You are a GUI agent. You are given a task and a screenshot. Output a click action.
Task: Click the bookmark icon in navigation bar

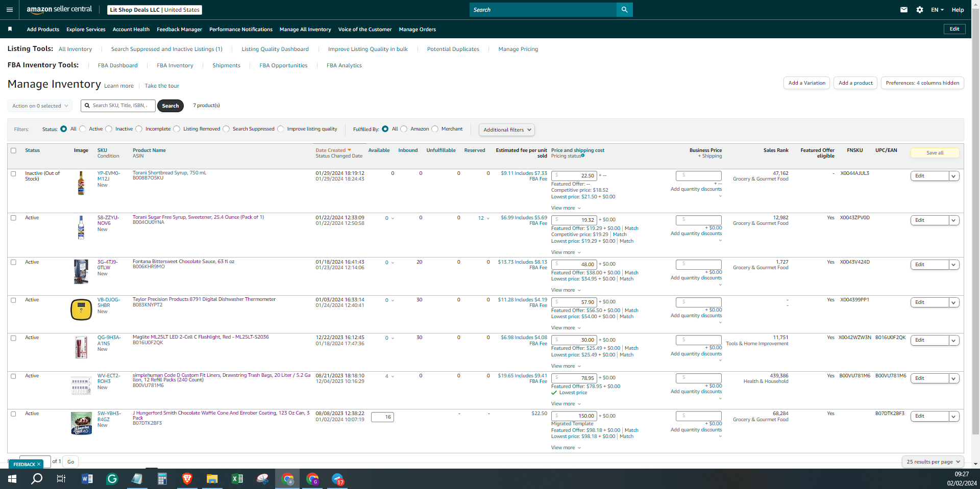(x=10, y=29)
